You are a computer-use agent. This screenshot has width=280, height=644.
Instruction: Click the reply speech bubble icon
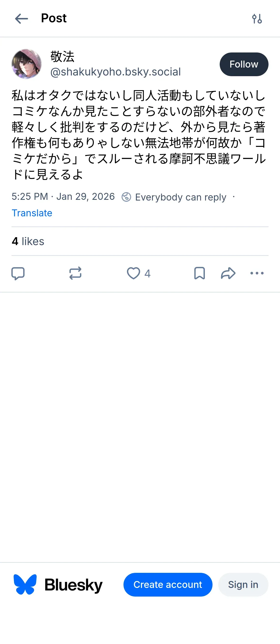(18, 273)
